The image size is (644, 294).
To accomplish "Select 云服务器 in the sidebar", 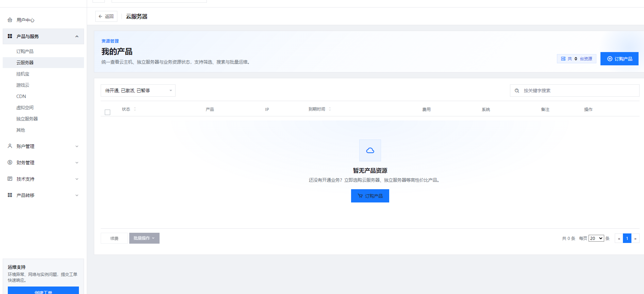I will tap(43, 63).
